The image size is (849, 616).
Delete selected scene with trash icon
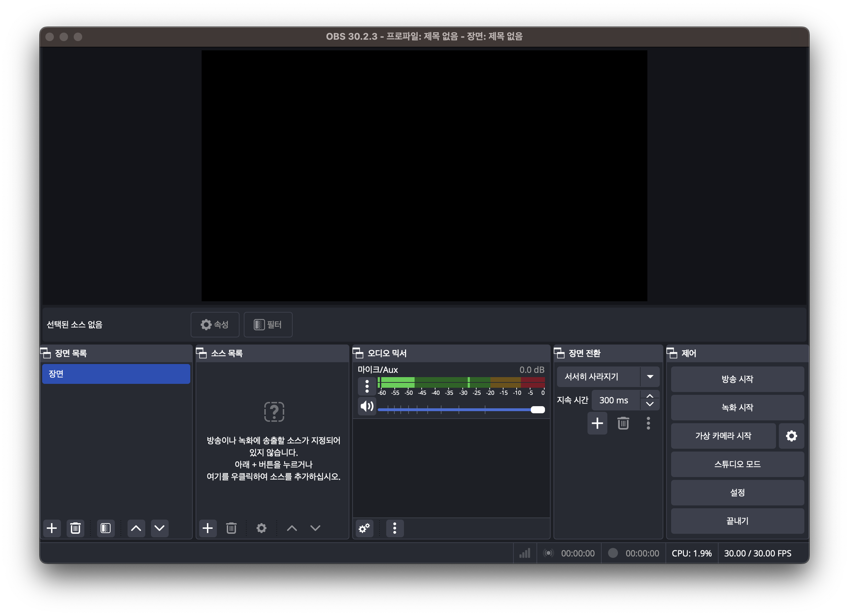(x=75, y=528)
